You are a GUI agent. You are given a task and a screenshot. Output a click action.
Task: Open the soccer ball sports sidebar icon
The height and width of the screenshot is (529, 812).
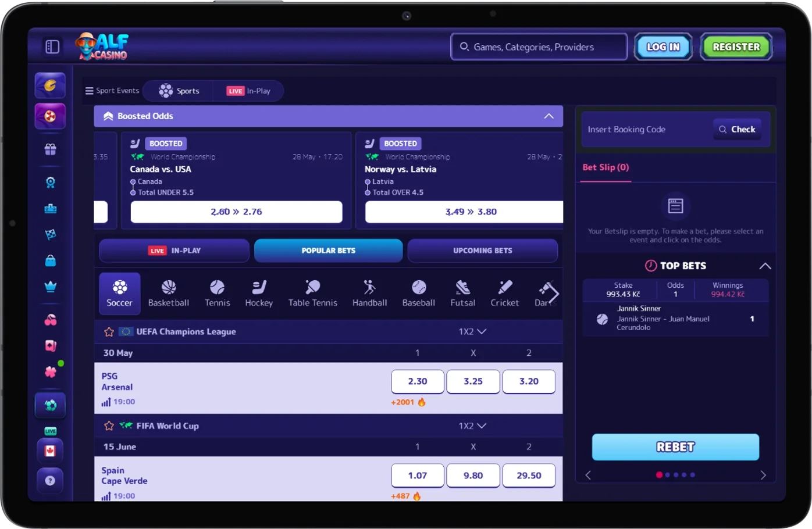50,405
